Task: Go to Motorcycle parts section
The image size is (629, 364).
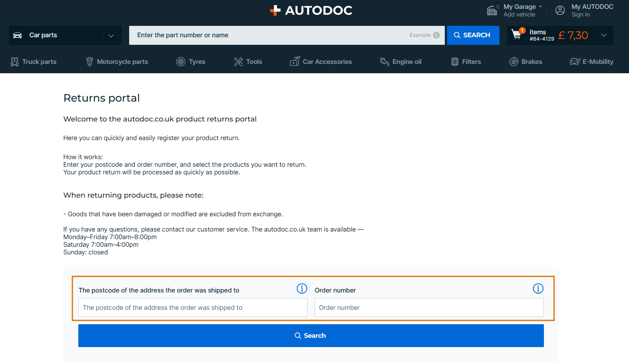Action: tap(117, 62)
